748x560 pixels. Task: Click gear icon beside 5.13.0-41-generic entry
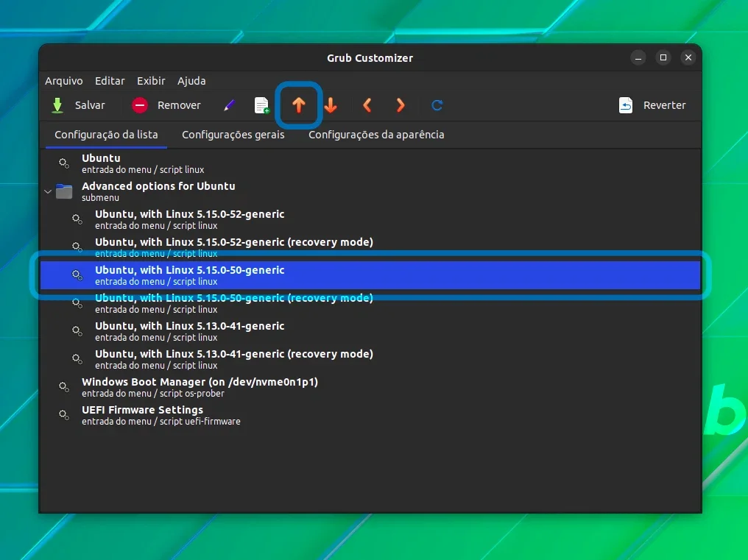[77, 331]
